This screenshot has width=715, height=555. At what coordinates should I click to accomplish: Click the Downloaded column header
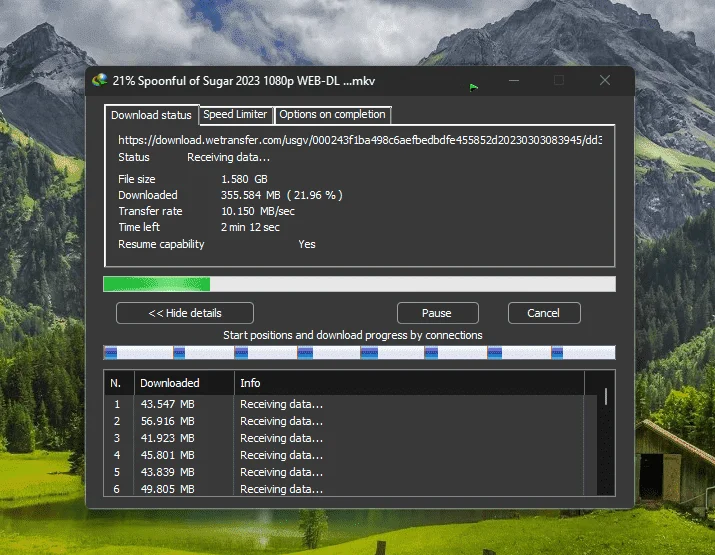point(184,383)
